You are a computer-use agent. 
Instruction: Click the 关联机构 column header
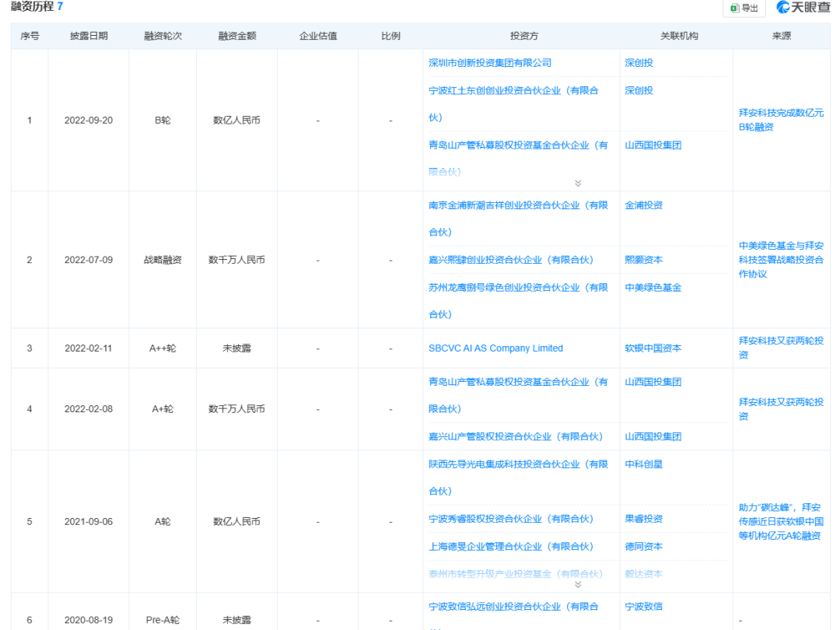(679, 36)
